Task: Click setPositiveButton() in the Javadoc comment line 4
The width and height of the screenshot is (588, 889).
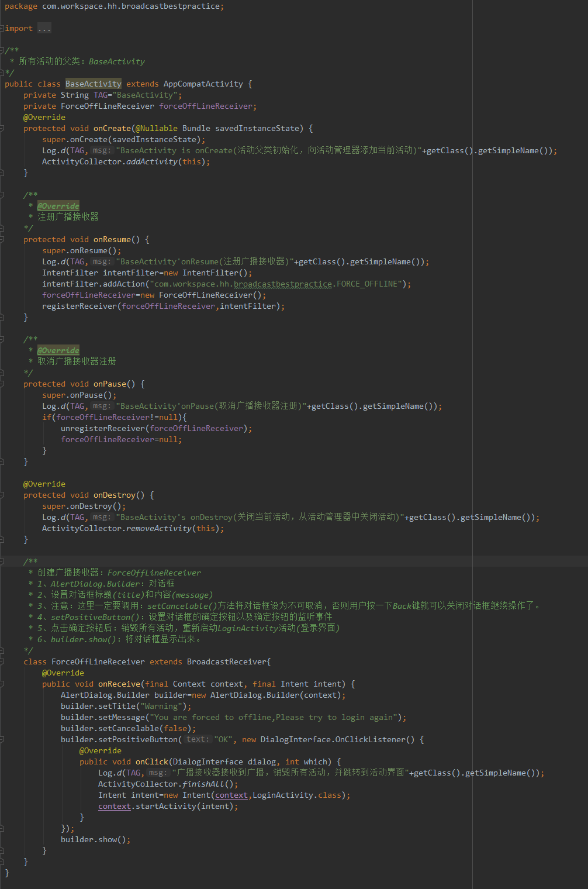Action: coord(95,617)
